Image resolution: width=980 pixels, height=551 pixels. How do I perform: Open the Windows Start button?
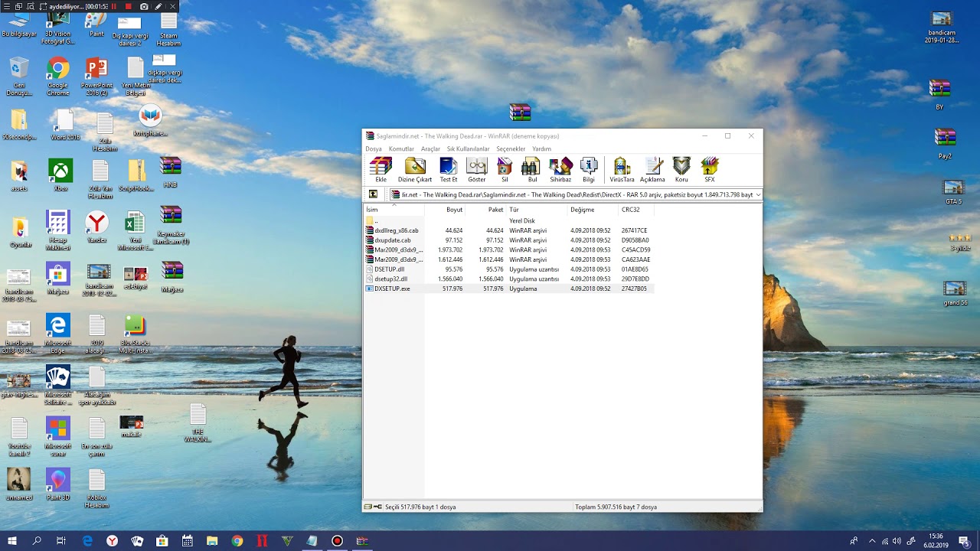click(x=12, y=540)
